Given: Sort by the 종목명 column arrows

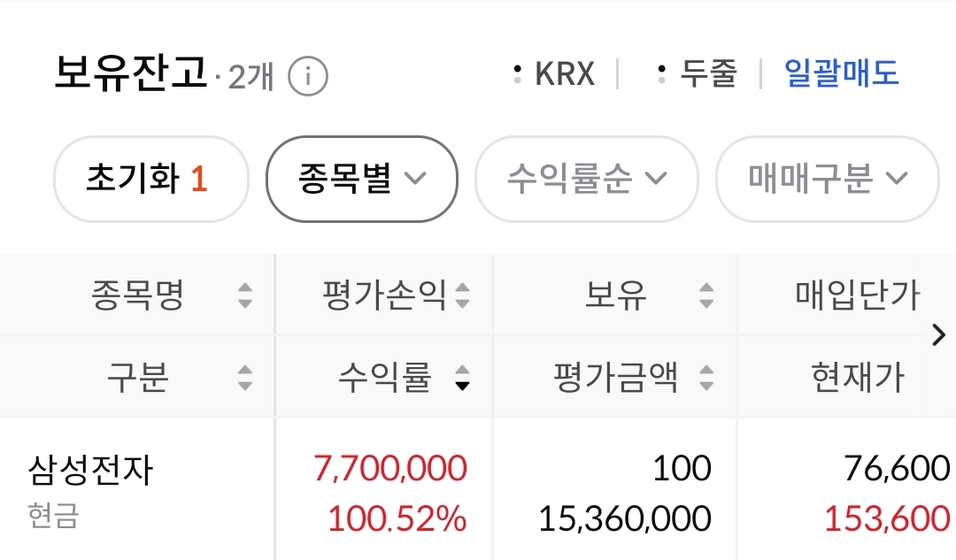Looking at the screenshot, I should 245,295.
